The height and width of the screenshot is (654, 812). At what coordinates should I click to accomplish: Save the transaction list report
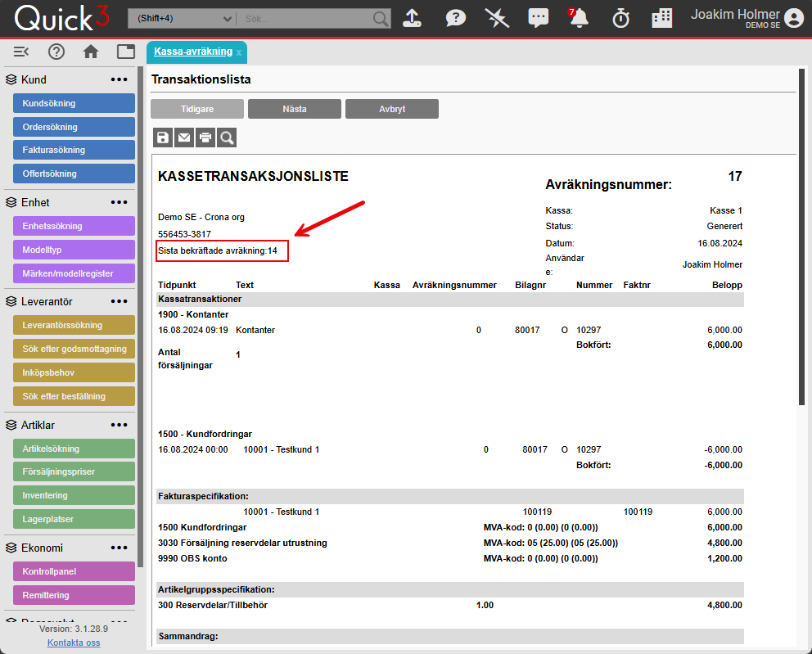click(x=163, y=138)
